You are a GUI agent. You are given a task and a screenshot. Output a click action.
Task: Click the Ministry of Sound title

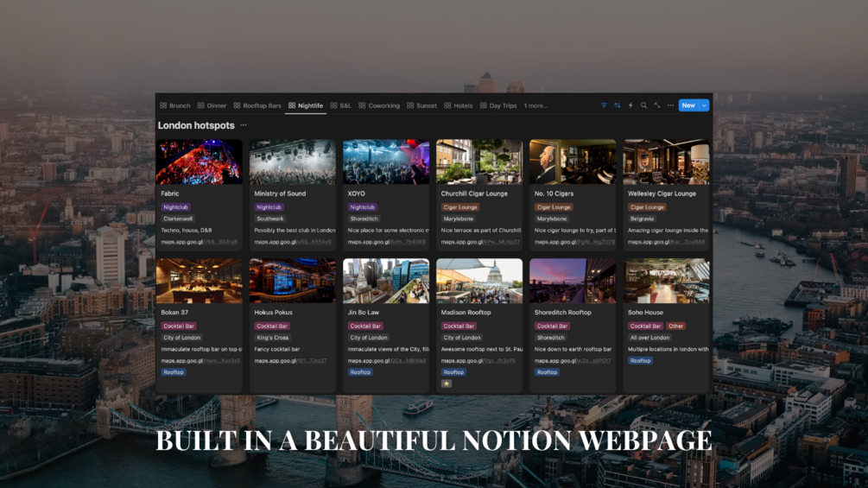click(x=280, y=193)
